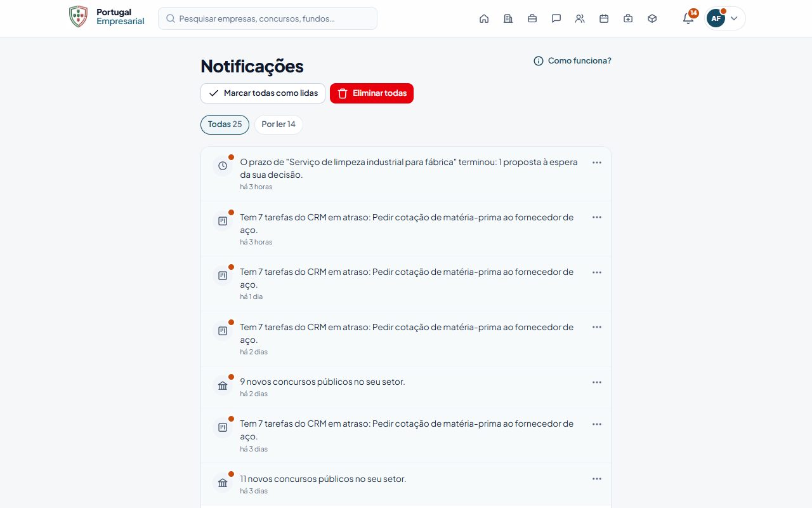The height and width of the screenshot is (508, 812).
Task: Open notification about Serviço de limpeza industrial
Action: click(406, 174)
